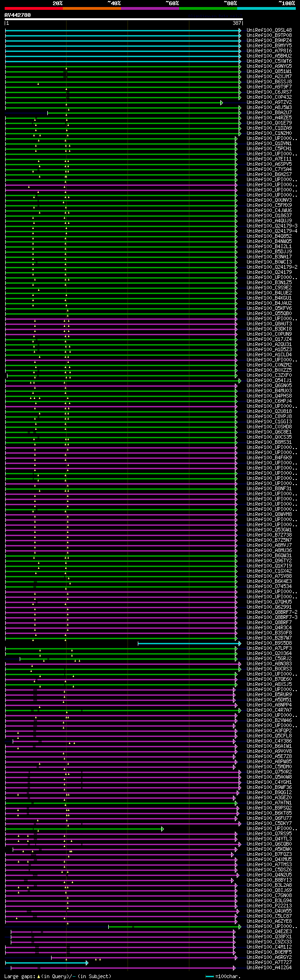The image size is (300, 980).
Task: Select label UniRef100_Q24179-2
Action: (272, 267)
